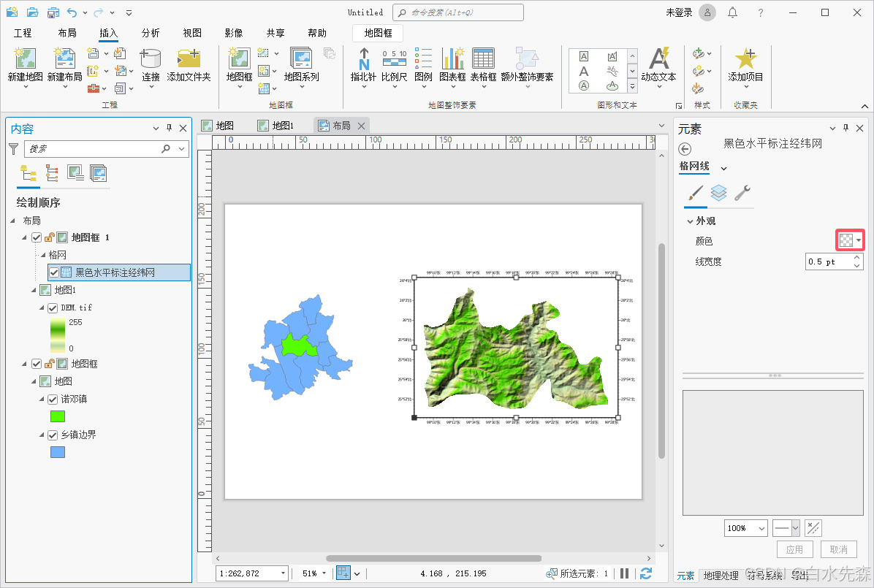The image size is (874, 588).
Task: Collapse the 地图1 tree node
Action: pos(34,290)
